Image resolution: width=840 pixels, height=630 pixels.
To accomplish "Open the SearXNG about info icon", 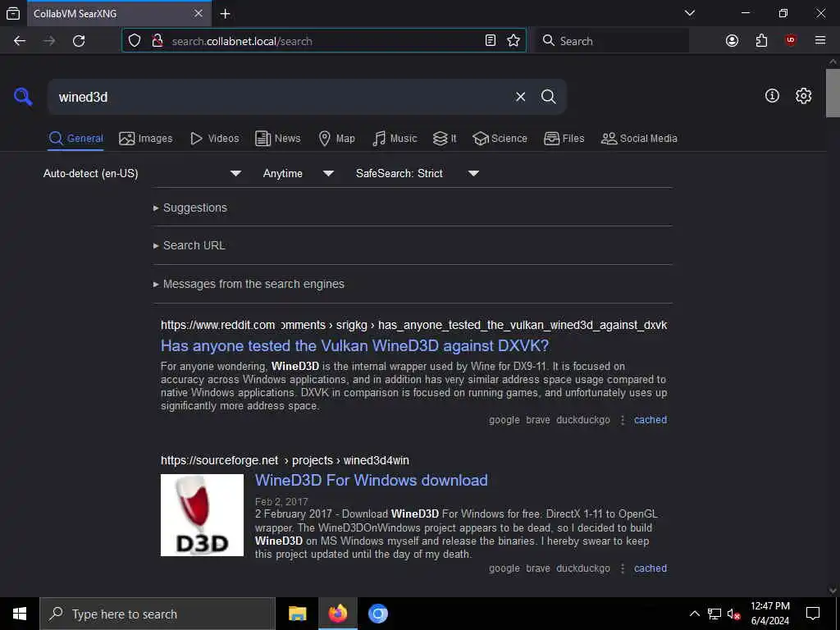I will (772, 96).
